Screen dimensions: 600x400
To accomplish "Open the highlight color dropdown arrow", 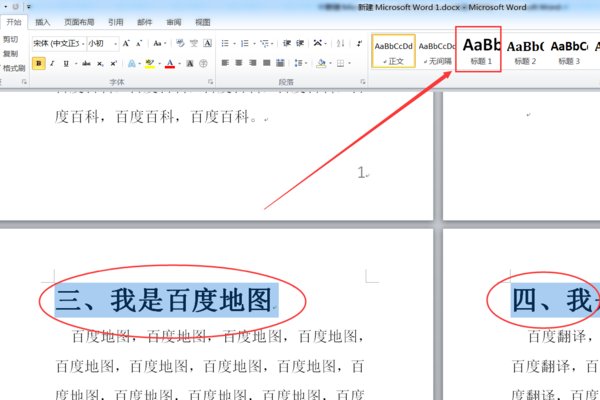I will 159,64.
